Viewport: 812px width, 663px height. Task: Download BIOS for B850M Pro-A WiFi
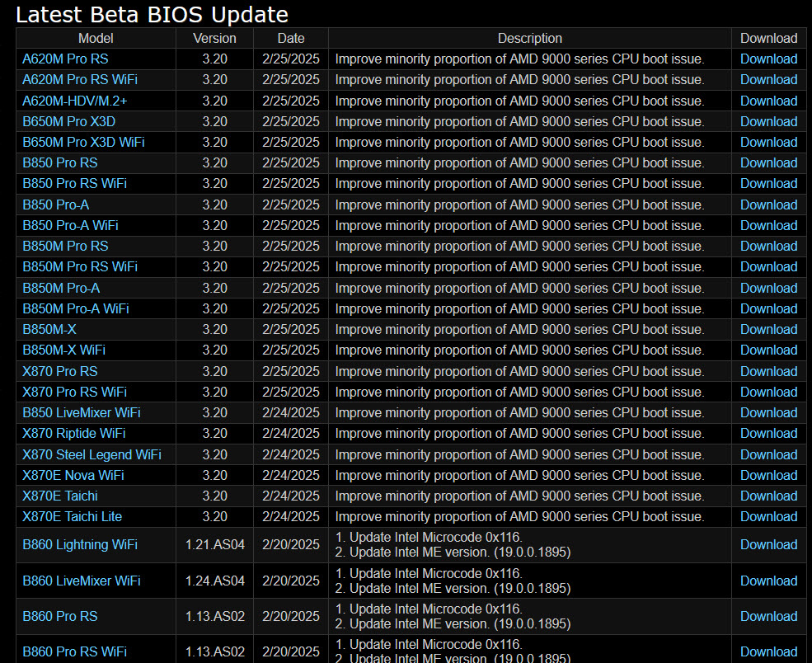click(768, 309)
